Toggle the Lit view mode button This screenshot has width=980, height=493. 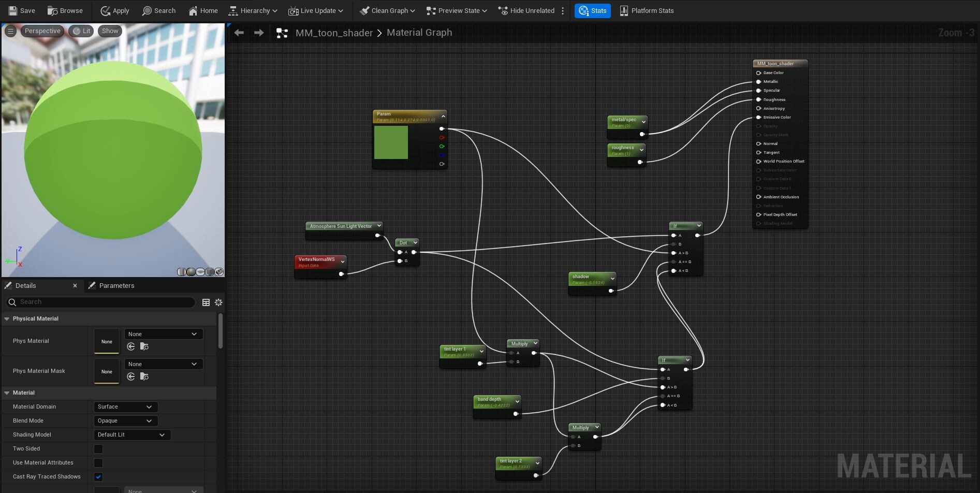pos(81,31)
